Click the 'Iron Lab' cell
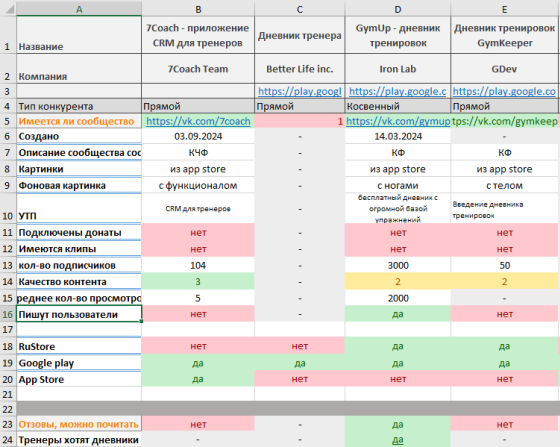 (398, 69)
